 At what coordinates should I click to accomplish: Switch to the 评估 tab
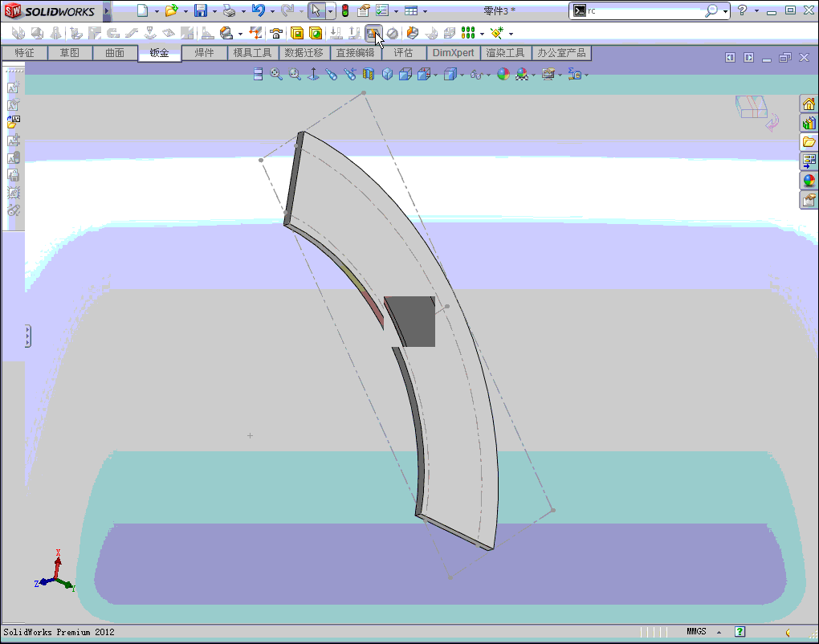click(x=403, y=53)
